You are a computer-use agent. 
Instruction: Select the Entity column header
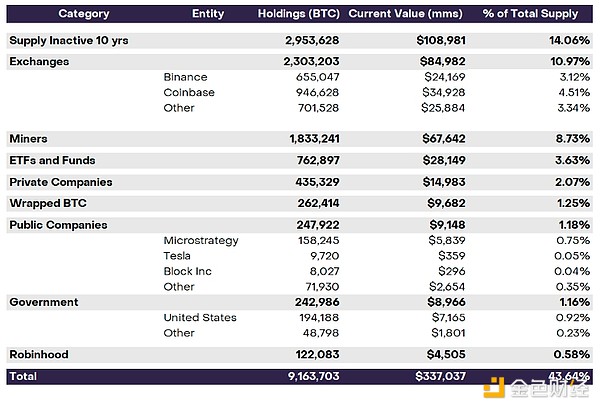coord(208,14)
